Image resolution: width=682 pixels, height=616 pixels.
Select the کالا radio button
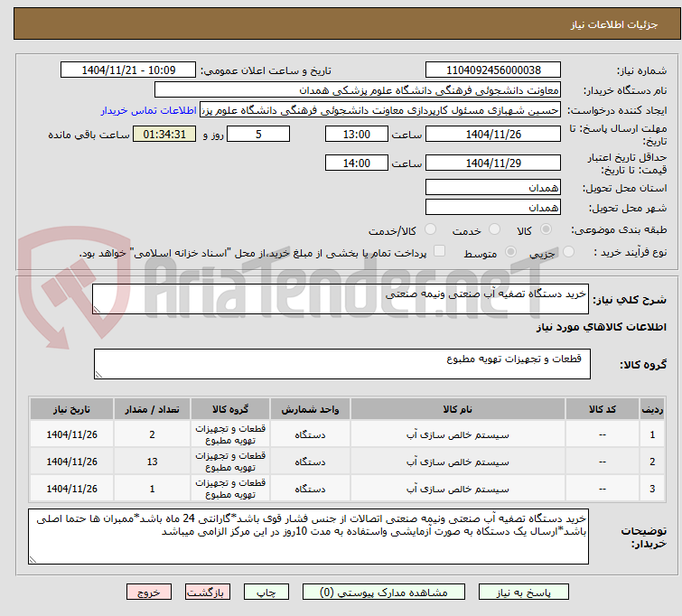click(546, 229)
